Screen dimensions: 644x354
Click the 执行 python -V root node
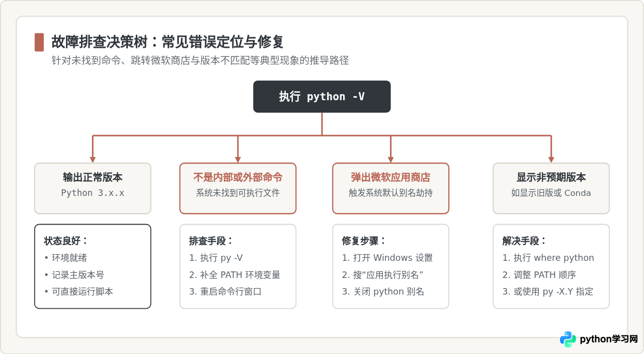[322, 97]
